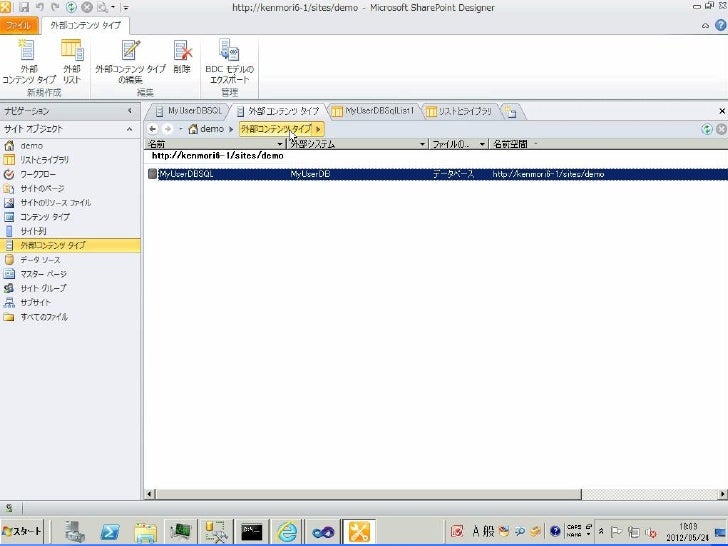The height and width of the screenshot is (546, 728).
Task: Open Internet Explorer from the taskbar
Action: tap(287, 532)
